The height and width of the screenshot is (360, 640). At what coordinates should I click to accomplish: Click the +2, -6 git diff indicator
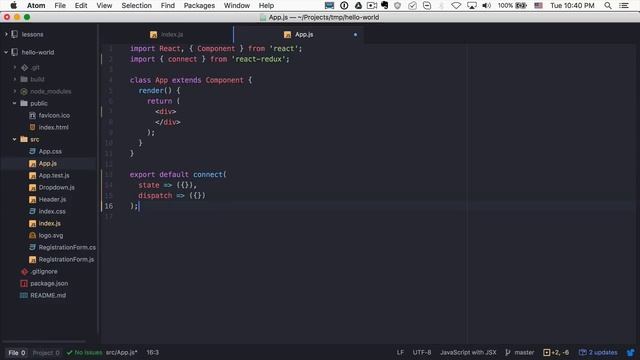click(556, 353)
